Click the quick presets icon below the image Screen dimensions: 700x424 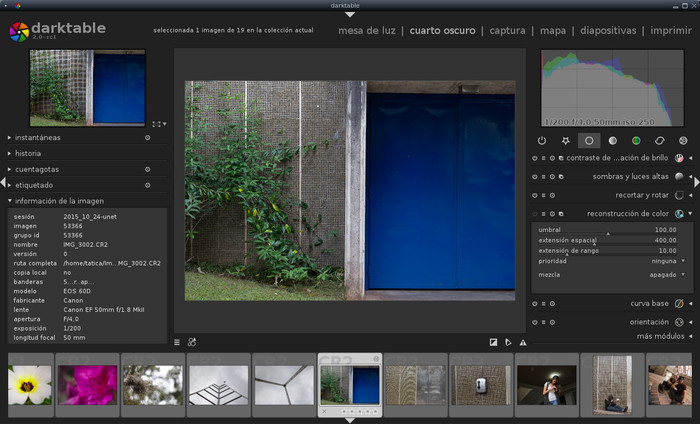(x=177, y=342)
